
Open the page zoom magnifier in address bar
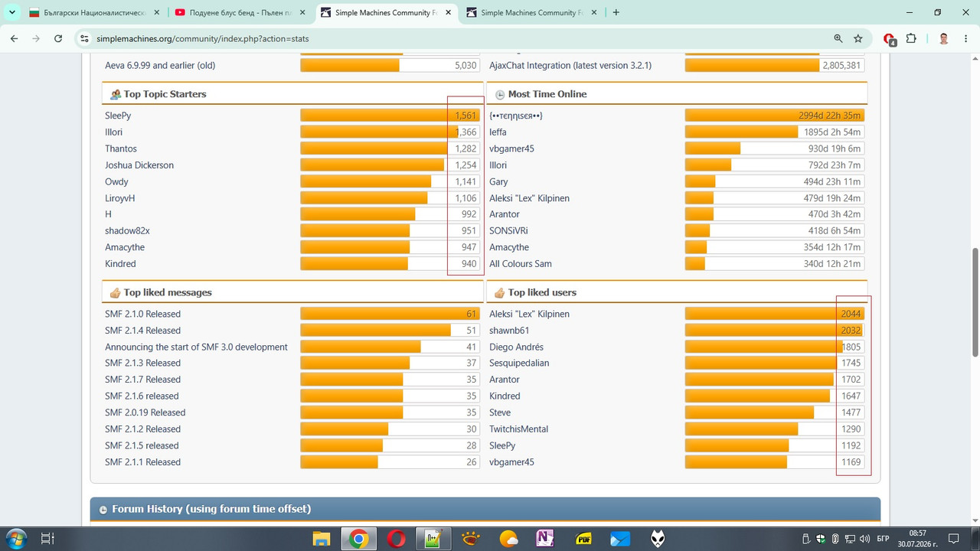pyautogui.click(x=838, y=38)
